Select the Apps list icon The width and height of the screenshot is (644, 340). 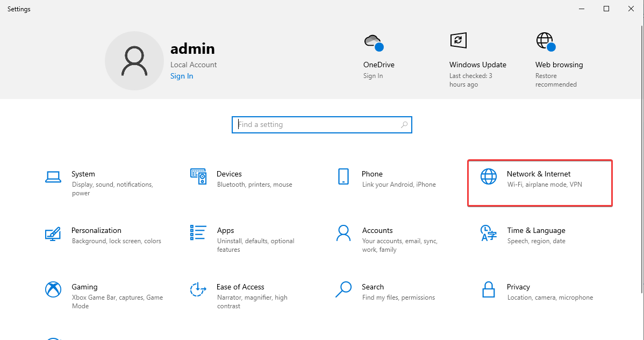coord(198,233)
